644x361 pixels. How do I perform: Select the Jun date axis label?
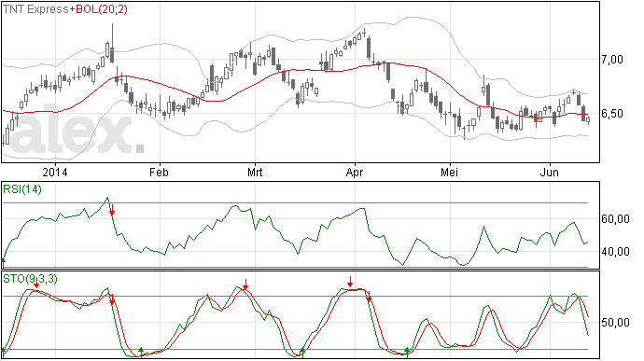coord(549,173)
